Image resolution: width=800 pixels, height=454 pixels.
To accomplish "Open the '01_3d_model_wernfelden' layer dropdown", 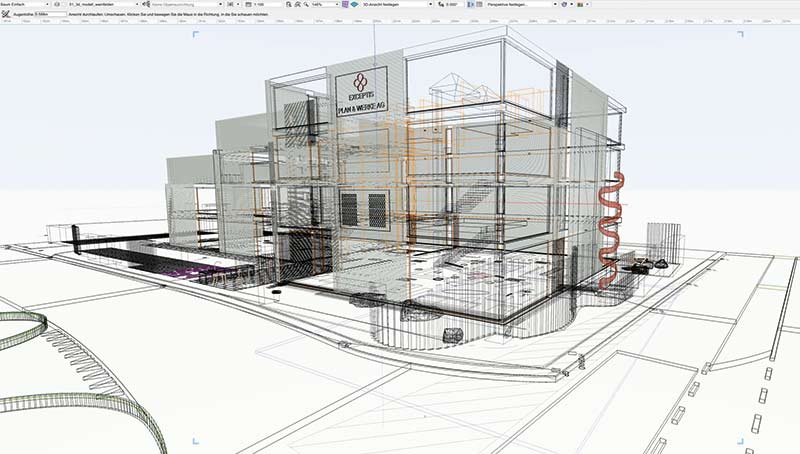I will pos(100,4).
